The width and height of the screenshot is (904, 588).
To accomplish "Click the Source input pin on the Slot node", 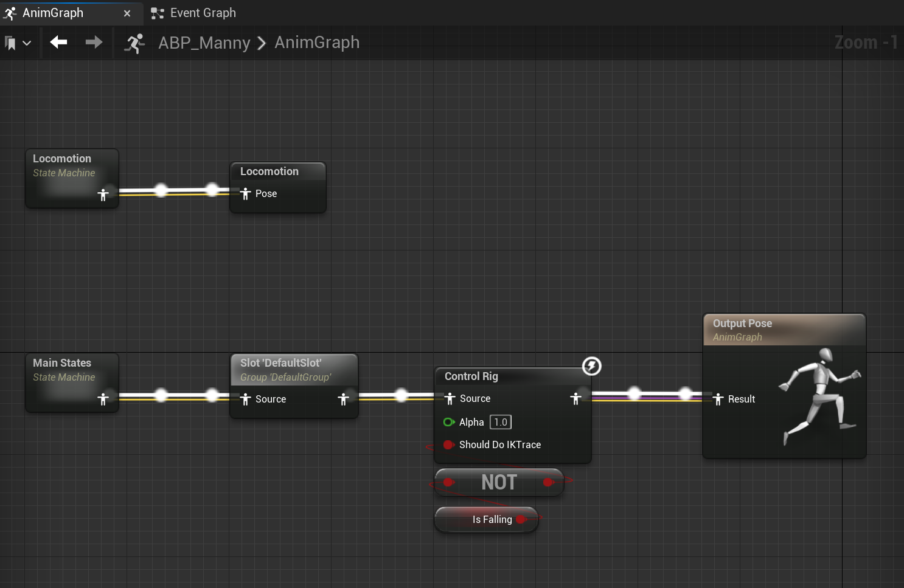I will (245, 399).
